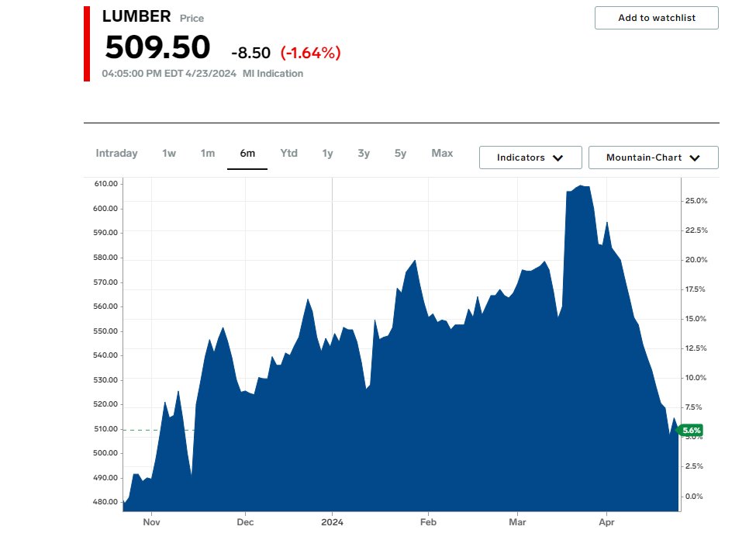Click the 550.00 price axis label
The width and height of the screenshot is (756, 547).
coord(105,331)
